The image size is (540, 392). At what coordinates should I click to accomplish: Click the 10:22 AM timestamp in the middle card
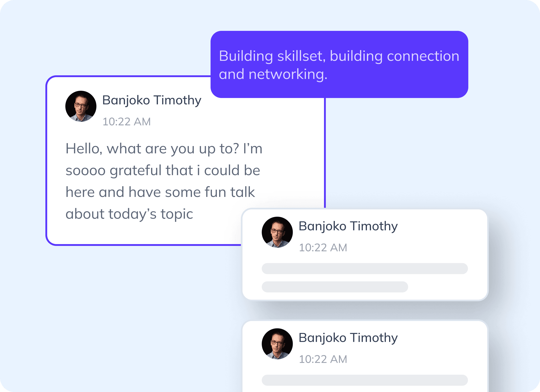pos(323,247)
